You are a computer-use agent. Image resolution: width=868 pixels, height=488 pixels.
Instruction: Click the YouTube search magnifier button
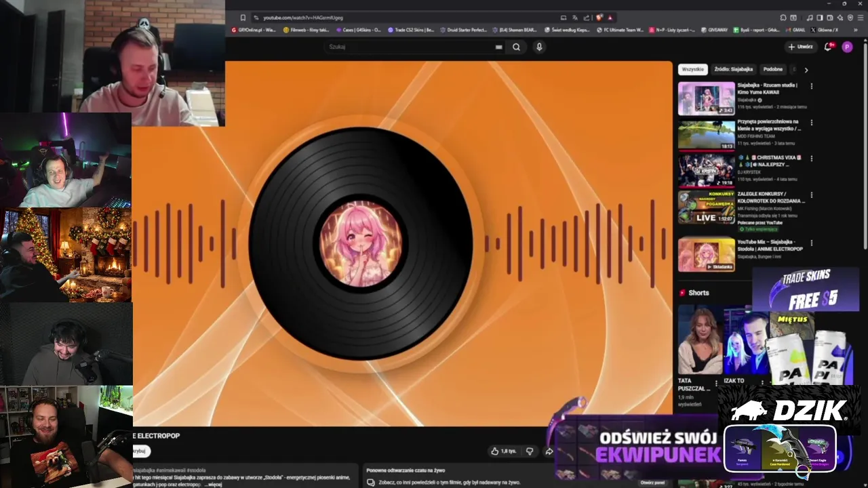516,47
